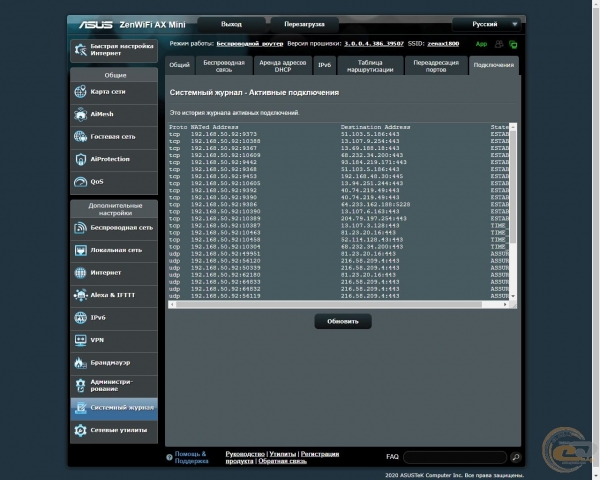Click the log scroll-down arrow

[x=513, y=296]
